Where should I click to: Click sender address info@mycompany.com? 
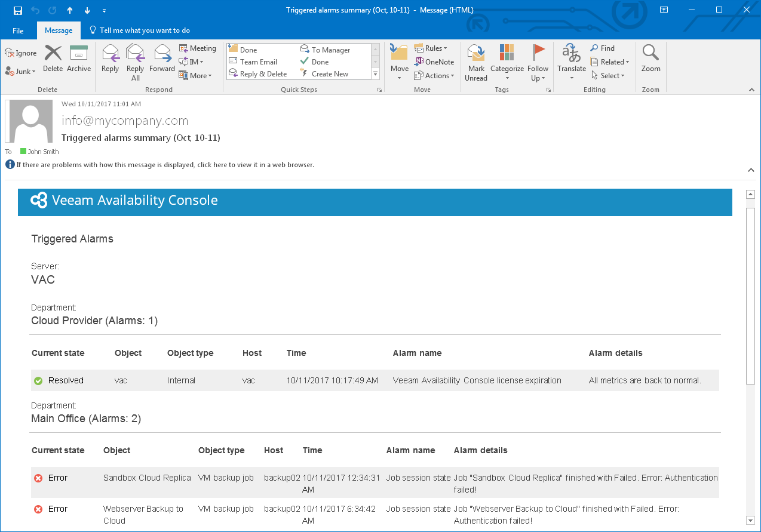coord(125,121)
